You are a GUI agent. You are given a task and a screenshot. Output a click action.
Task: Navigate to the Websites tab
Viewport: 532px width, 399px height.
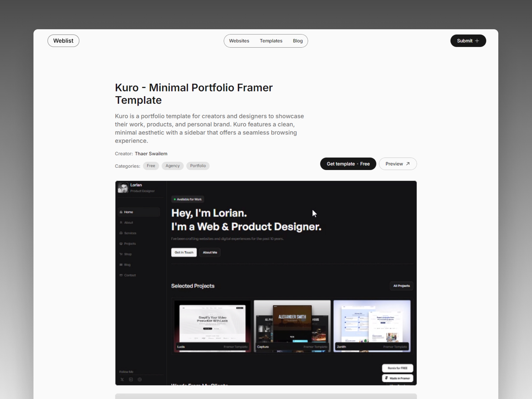(239, 41)
